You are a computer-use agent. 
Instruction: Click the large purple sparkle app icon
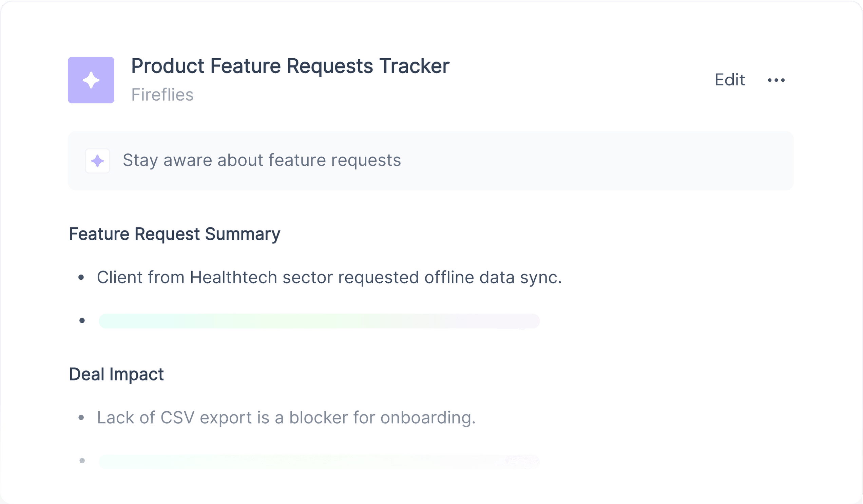coord(91,80)
